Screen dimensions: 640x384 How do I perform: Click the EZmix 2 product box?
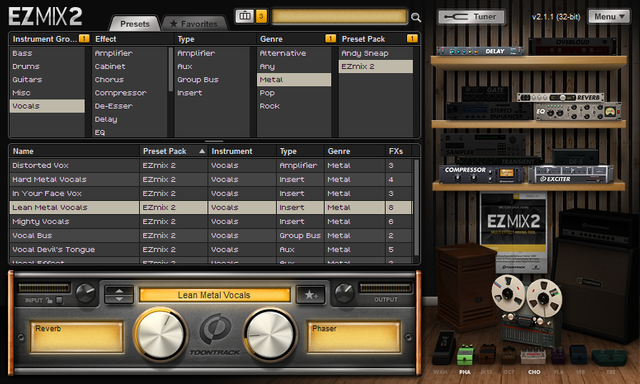click(x=513, y=232)
